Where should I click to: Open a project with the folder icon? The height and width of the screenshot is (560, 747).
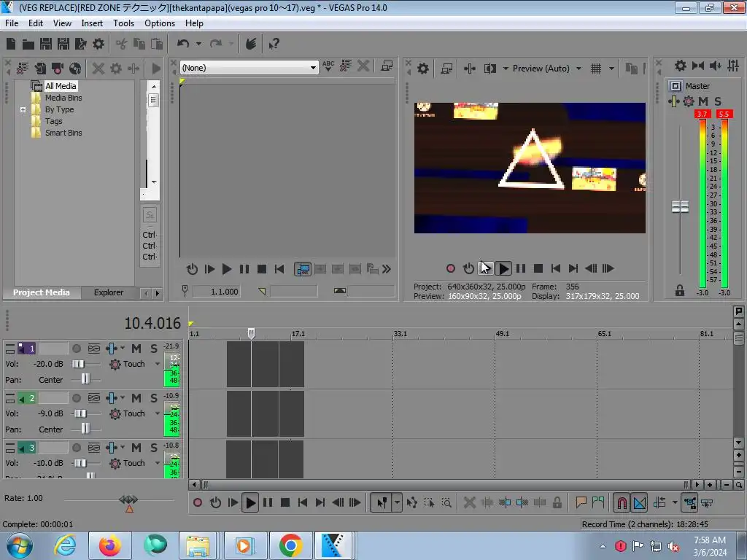pos(28,44)
